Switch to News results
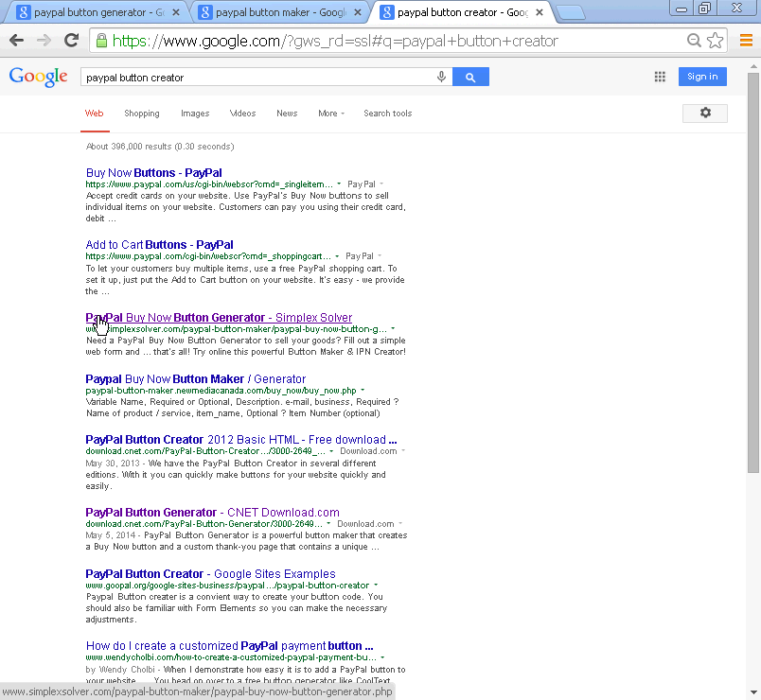The width and height of the screenshot is (761, 700). pos(287,113)
